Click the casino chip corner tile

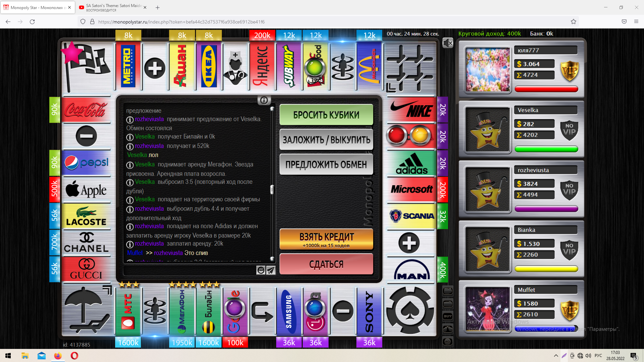[410, 310]
